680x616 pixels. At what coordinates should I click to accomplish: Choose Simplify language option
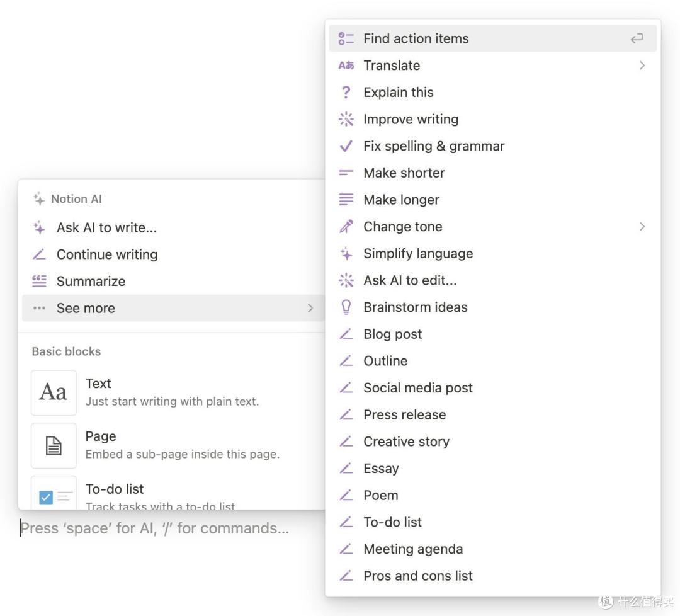tap(492, 253)
